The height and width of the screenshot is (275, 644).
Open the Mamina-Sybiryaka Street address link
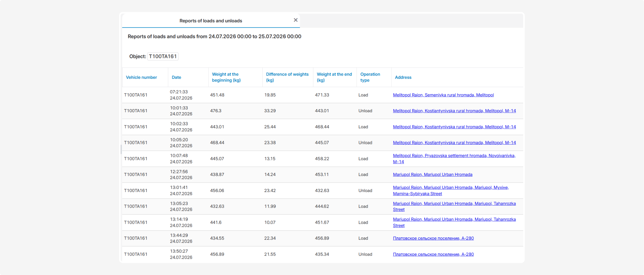[451, 191]
